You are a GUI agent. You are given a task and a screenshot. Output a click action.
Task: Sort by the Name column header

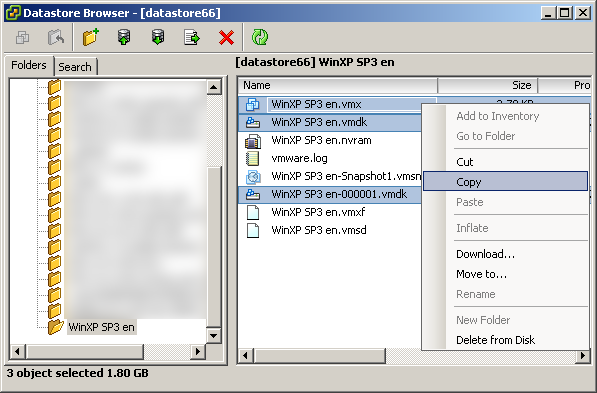337,85
